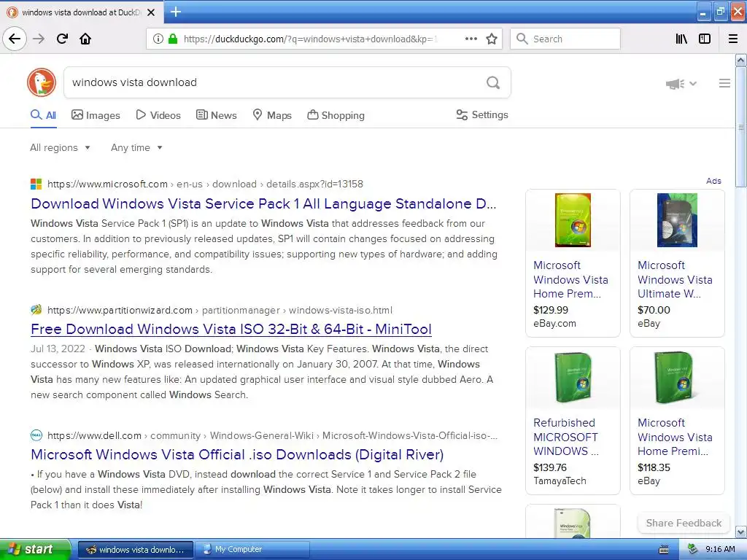Click the Ads label link
This screenshot has width=747, height=560.
tap(713, 181)
